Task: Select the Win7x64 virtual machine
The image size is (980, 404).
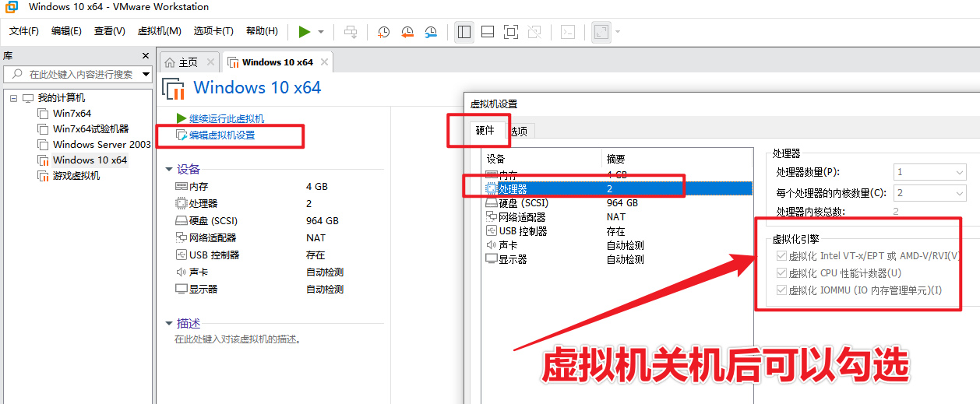Action: click(72, 114)
